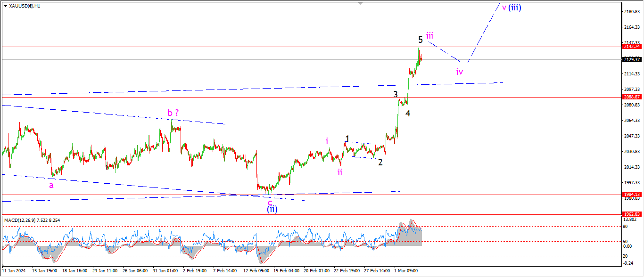Screen dimensions: 644x277
Task: Select the blue (ii) wave label
Action: (272, 209)
